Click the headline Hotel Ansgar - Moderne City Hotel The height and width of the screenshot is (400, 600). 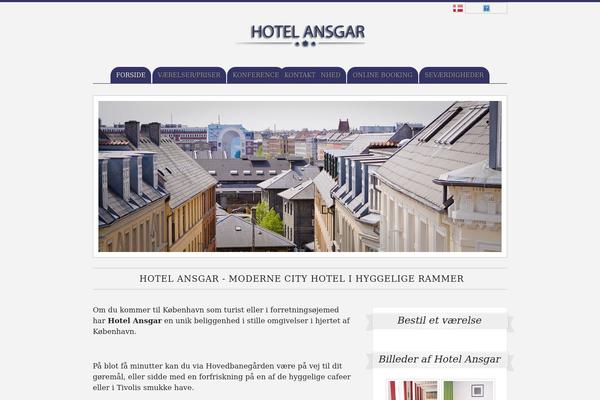(302, 279)
